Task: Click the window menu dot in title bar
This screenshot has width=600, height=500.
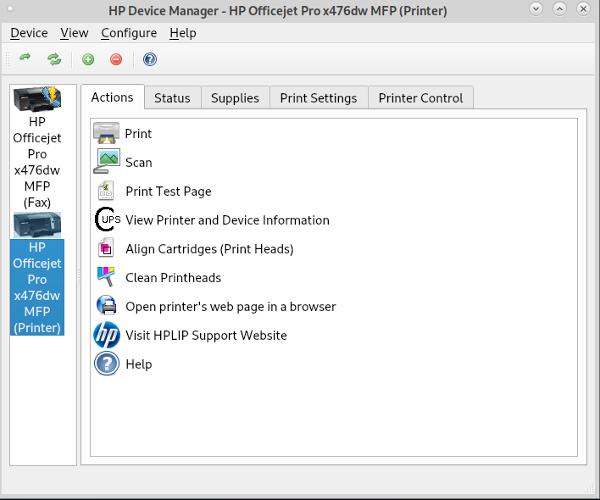Action: [10, 8]
